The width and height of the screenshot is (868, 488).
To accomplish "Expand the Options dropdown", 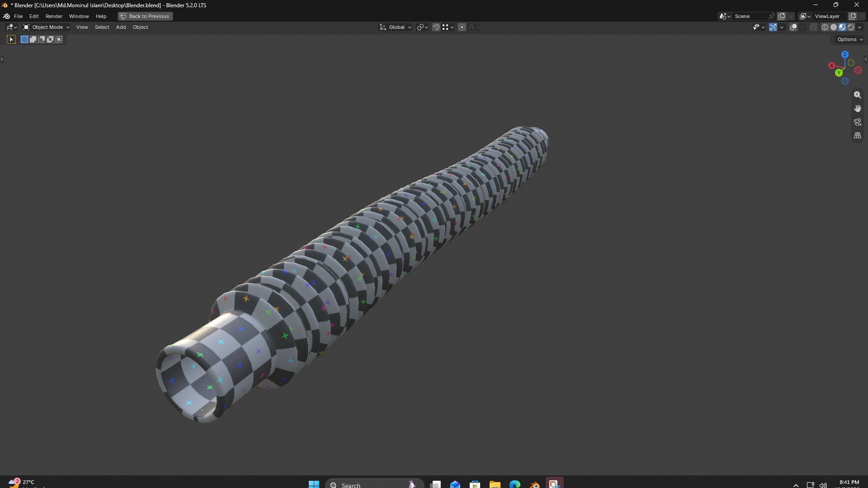I will 849,40.
